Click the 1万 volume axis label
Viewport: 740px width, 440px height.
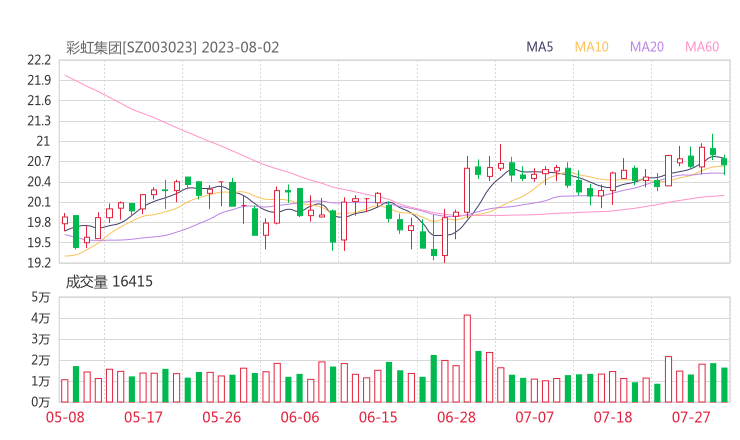tap(41, 381)
